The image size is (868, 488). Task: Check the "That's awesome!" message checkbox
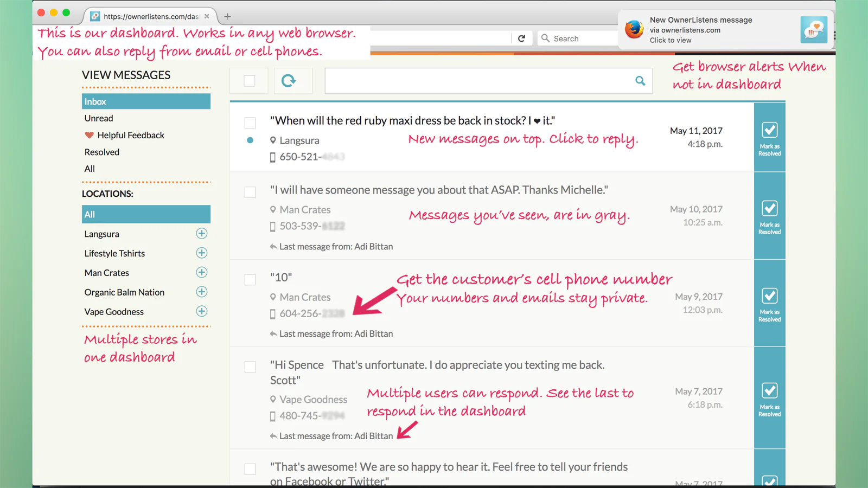(250, 468)
